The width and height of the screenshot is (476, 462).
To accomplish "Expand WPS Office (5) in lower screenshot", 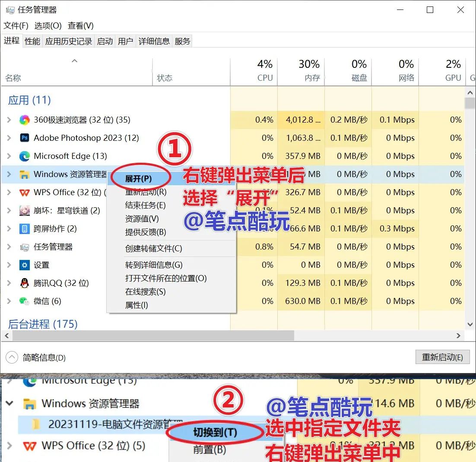I will 10,446.
